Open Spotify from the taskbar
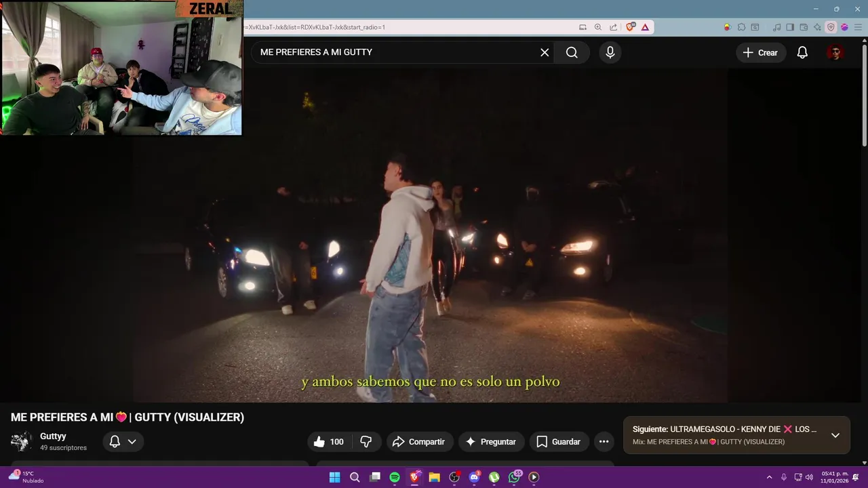 [x=395, y=477]
